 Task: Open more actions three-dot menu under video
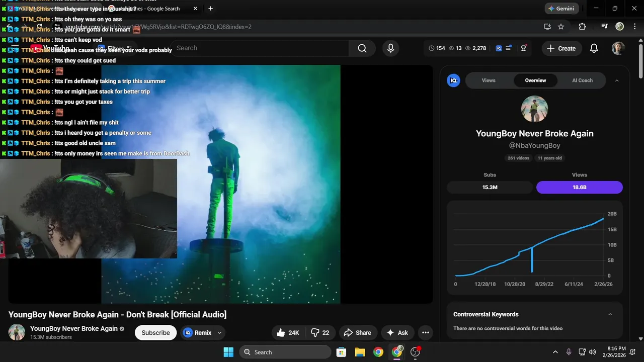click(x=426, y=333)
